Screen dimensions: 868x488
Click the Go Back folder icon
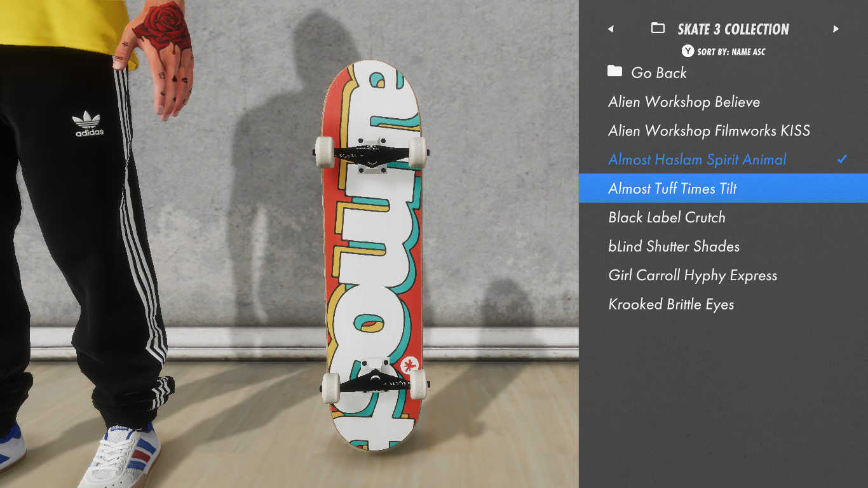pyautogui.click(x=614, y=71)
